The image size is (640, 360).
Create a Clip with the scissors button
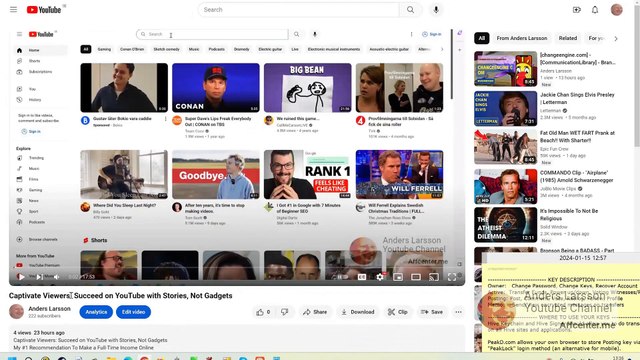point(398,312)
